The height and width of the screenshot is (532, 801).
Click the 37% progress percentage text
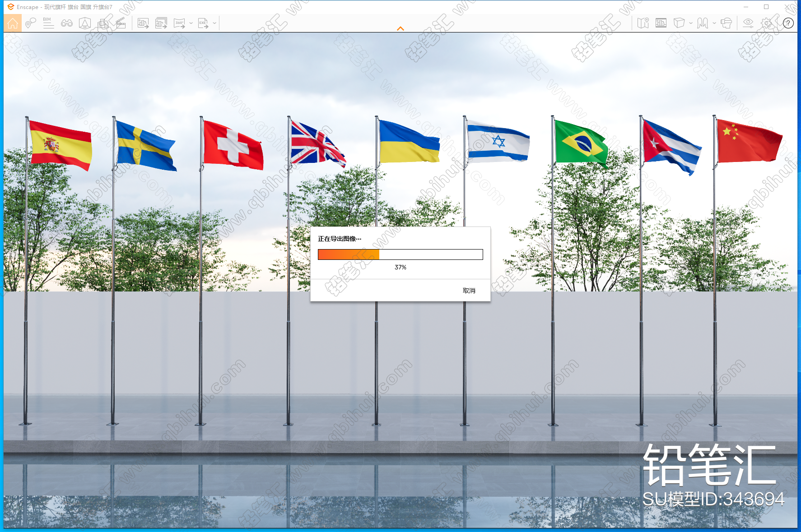tap(400, 268)
